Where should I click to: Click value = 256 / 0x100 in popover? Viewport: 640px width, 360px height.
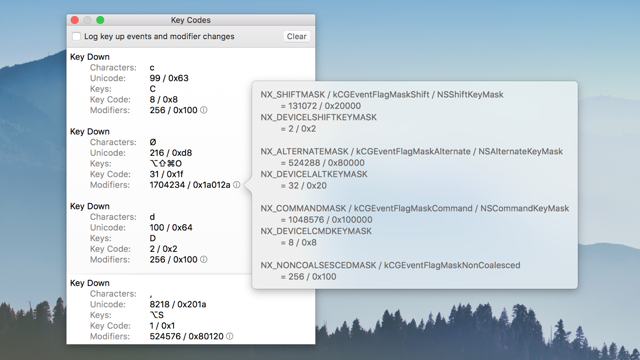coord(309,277)
